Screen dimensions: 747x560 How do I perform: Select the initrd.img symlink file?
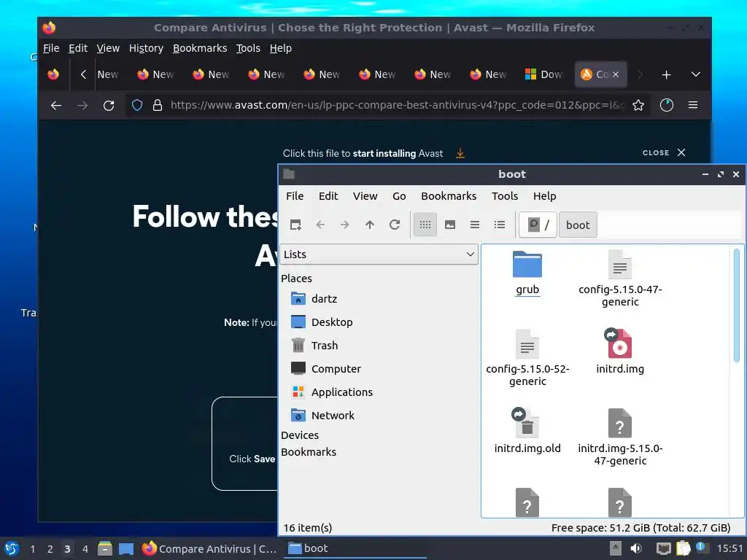coord(620,351)
